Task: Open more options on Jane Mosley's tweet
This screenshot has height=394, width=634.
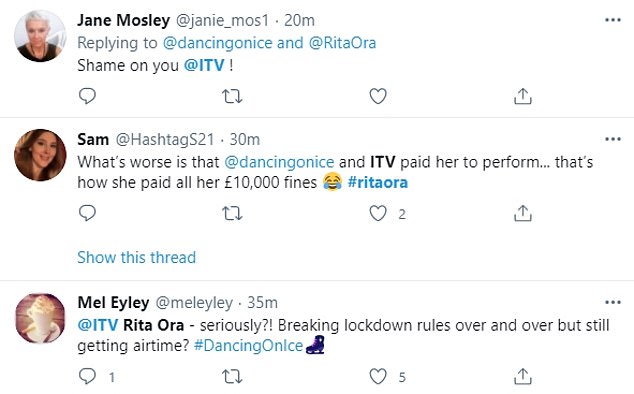Action: coord(613,20)
